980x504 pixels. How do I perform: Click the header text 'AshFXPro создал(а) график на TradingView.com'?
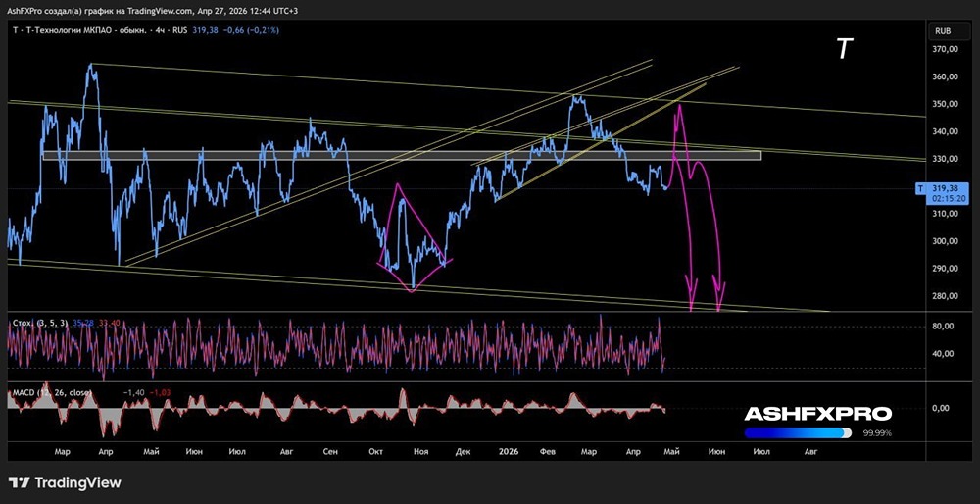[98, 10]
